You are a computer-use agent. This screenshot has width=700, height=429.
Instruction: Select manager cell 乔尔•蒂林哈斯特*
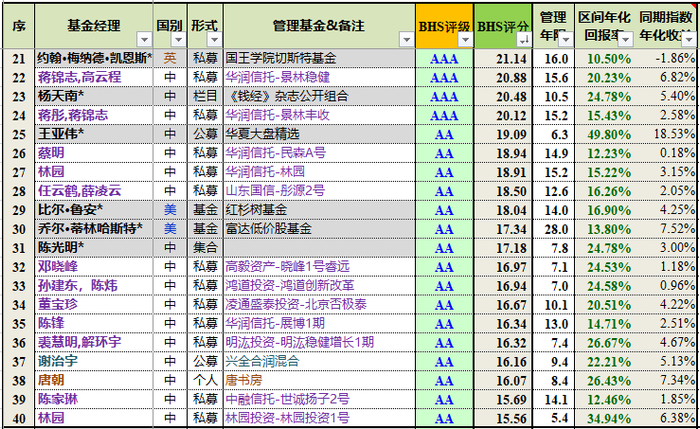(x=94, y=229)
